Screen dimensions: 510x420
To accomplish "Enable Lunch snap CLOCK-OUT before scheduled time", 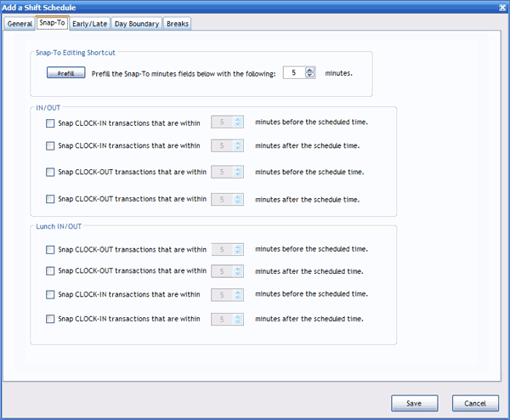I will click(51, 250).
